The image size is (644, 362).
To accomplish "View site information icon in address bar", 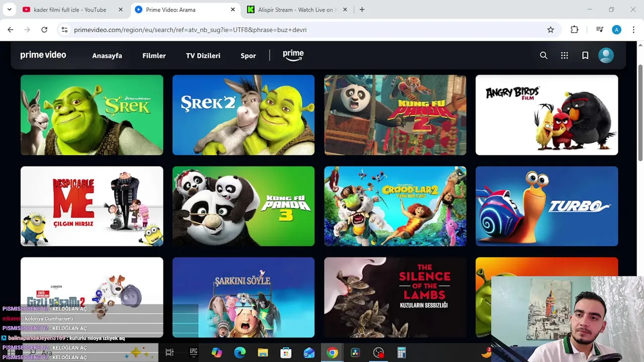I will 64,30.
